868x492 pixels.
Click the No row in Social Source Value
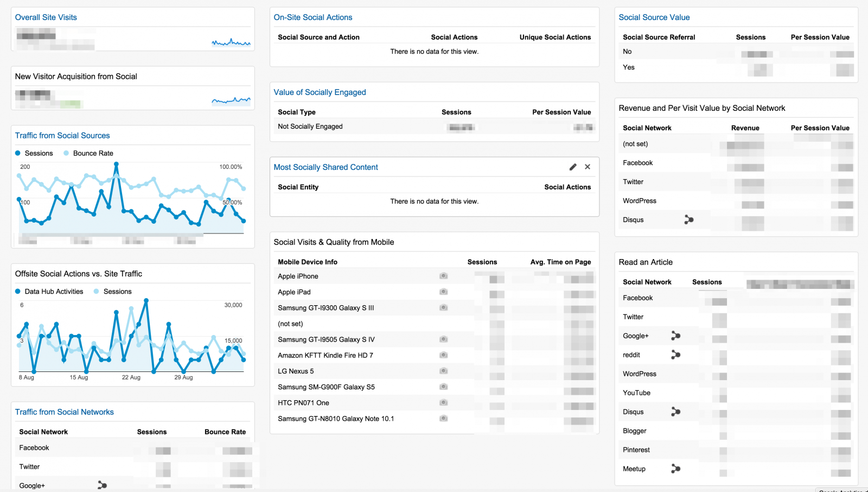[x=736, y=52]
